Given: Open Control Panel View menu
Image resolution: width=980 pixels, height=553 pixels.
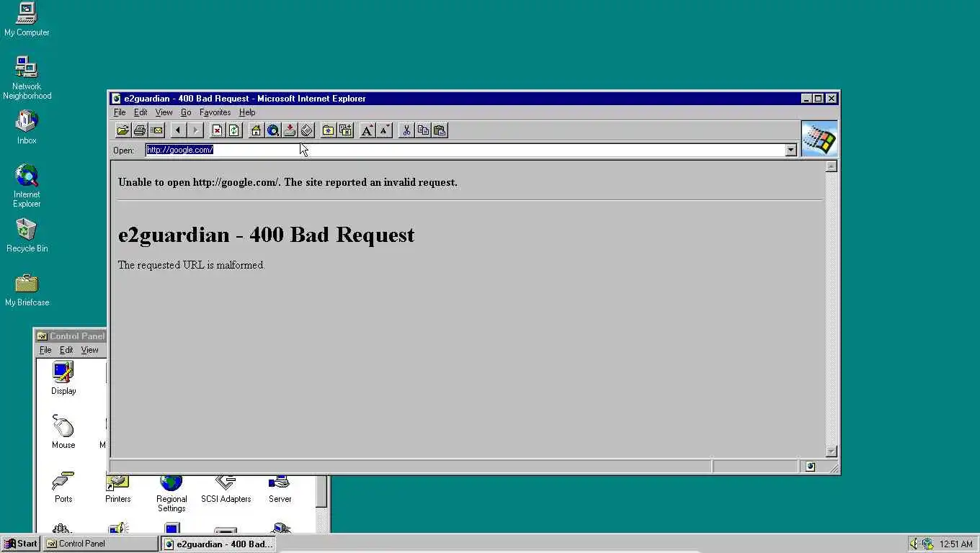Looking at the screenshot, I should [89, 350].
